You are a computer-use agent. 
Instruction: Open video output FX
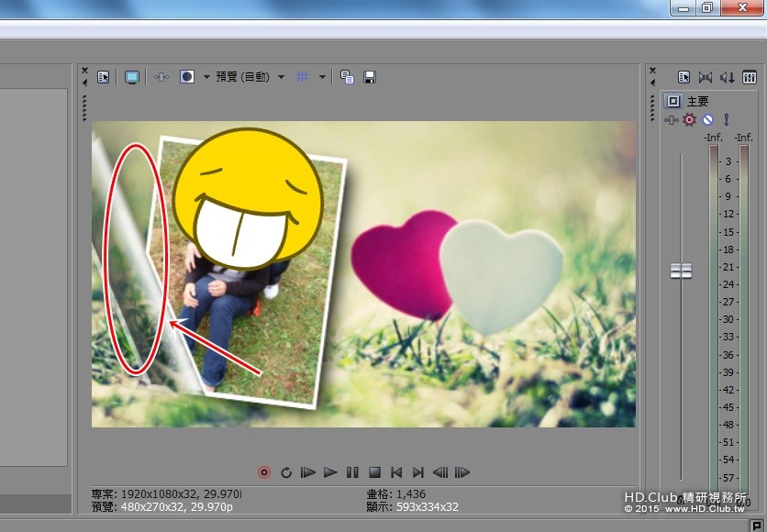[161, 77]
